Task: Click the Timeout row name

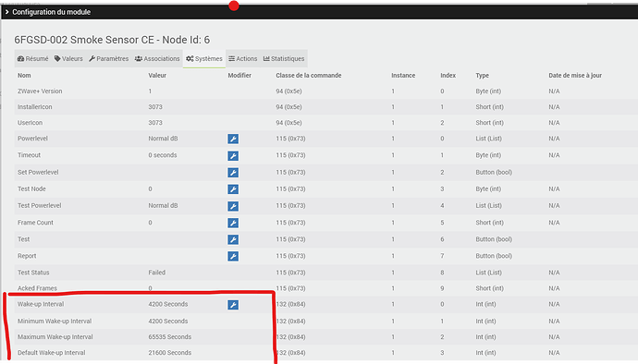Action: [29, 155]
